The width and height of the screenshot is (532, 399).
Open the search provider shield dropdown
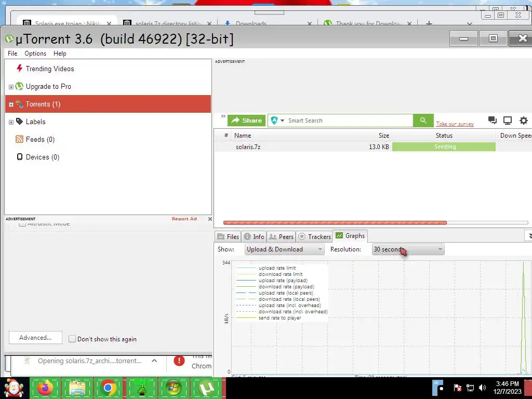coord(277,121)
